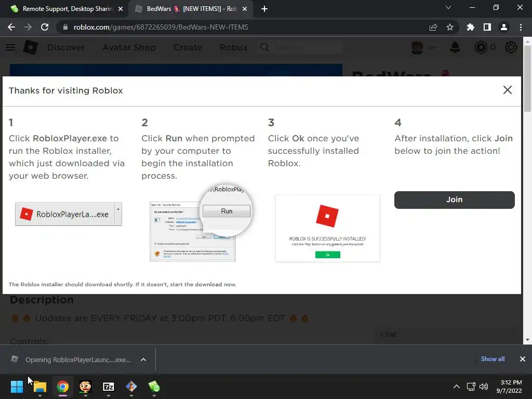The image size is (532, 399).
Task: Click the volume speaker tray icon
Action: tap(484, 387)
